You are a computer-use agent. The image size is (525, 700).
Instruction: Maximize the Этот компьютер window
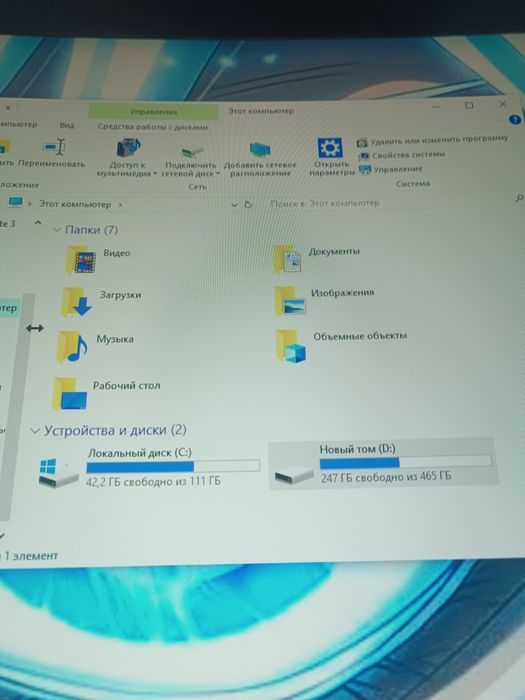469,106
